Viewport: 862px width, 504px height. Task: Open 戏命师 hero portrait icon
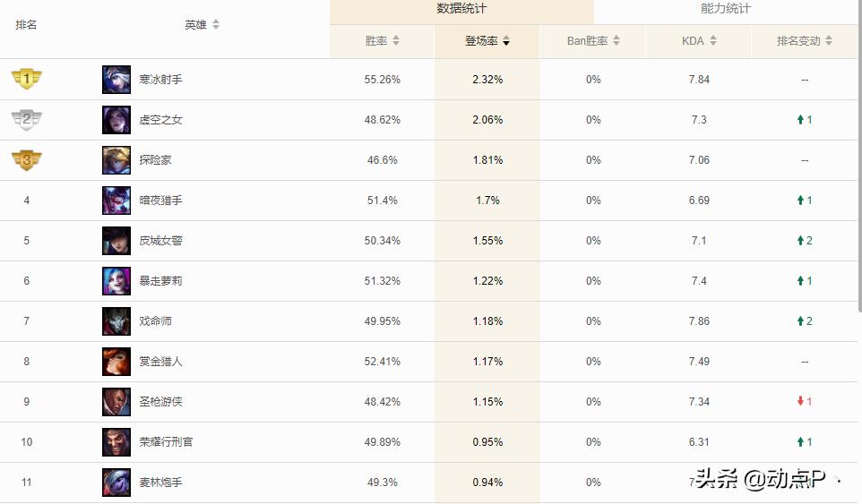116,321
